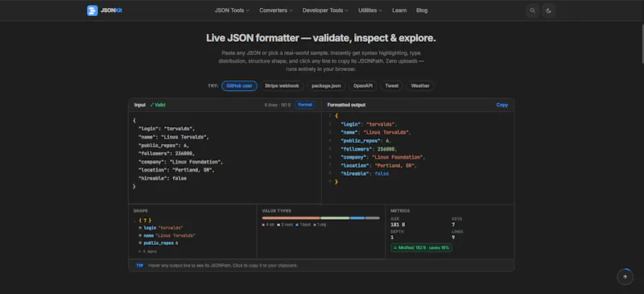Click the orange string segment of value types bar
This screenshot has height=294, width=644.
(x=291, y=218)
